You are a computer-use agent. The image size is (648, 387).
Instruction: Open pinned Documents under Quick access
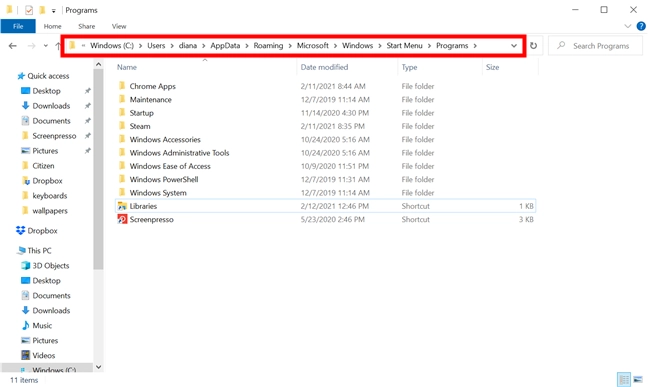(x=51, y=121)
